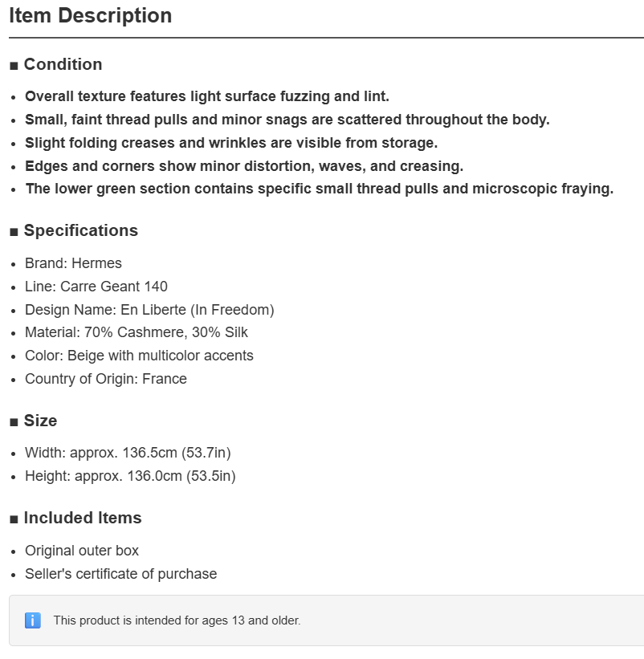Click the Item Description heading
The width and height of the screenshot is (644, 659).
coord(91,15)
